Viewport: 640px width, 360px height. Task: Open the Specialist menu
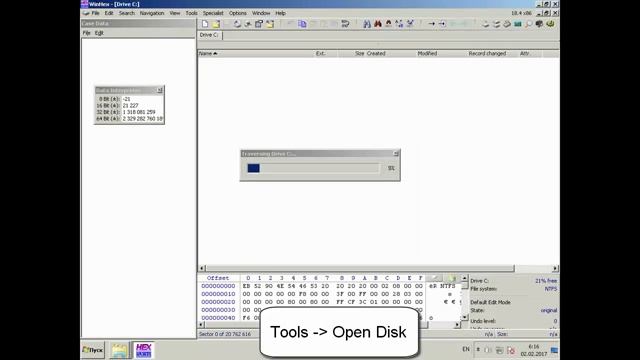pos(213,13)
